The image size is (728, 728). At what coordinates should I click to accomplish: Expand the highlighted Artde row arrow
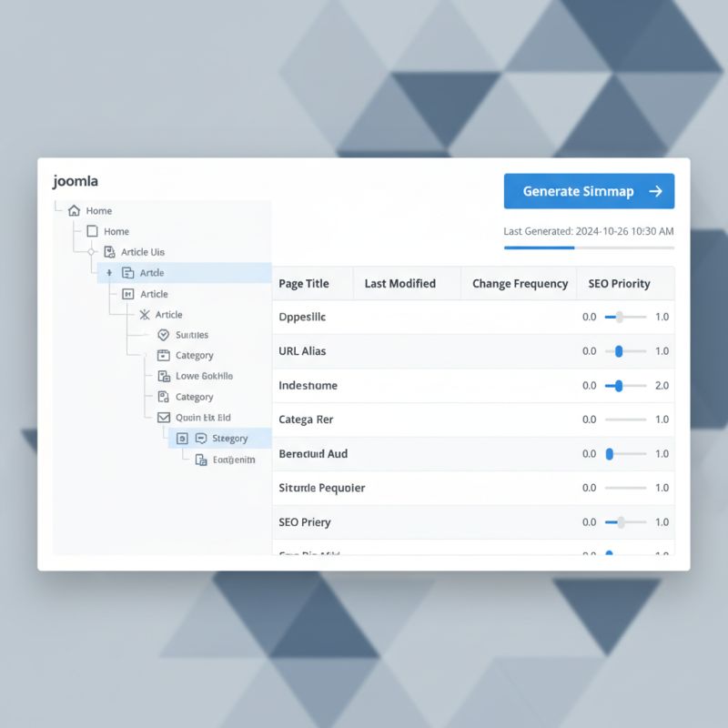click(x=109, y=272)
